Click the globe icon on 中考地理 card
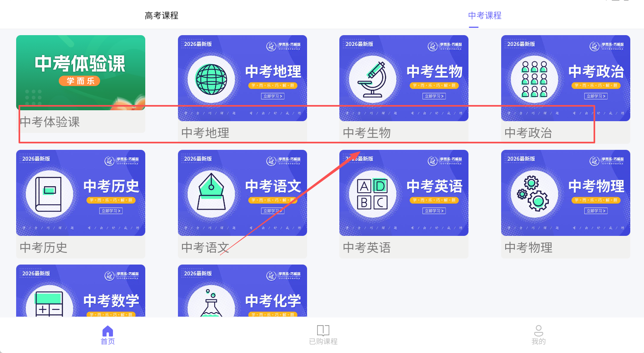The width and height of the screenshot is (644, 353). click(x=211, y=79)
